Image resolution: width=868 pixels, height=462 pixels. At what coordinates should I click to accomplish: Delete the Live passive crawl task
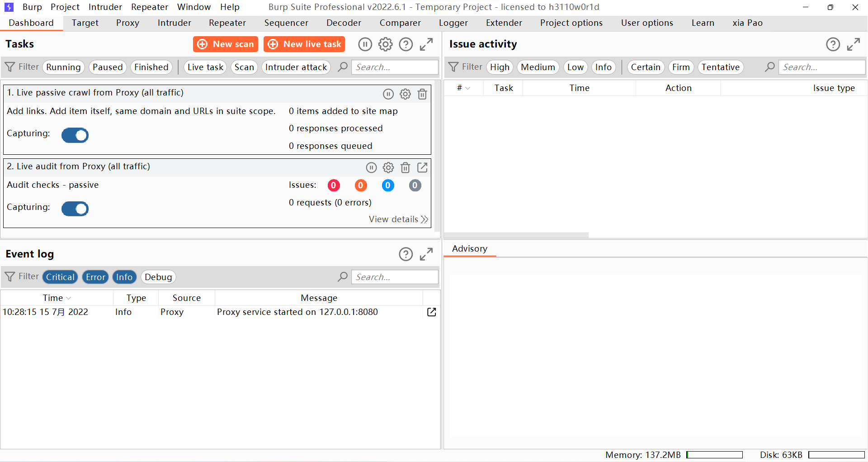(x=422, y=94)
